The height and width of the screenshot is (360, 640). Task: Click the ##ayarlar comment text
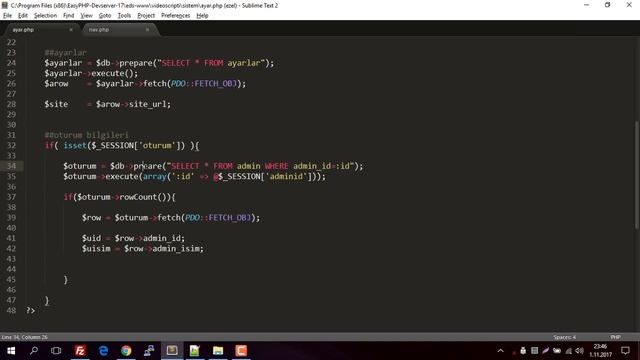tap(65, 53)
